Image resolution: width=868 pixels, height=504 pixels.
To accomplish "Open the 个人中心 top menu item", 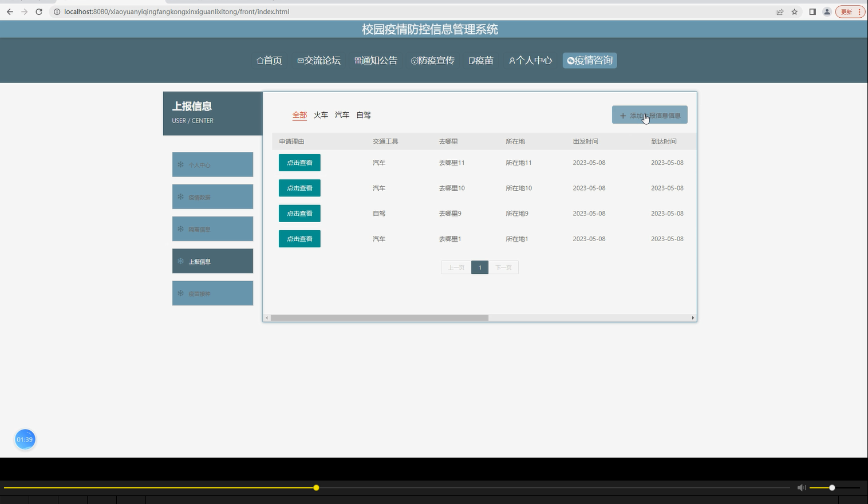I will coord(530,60).
